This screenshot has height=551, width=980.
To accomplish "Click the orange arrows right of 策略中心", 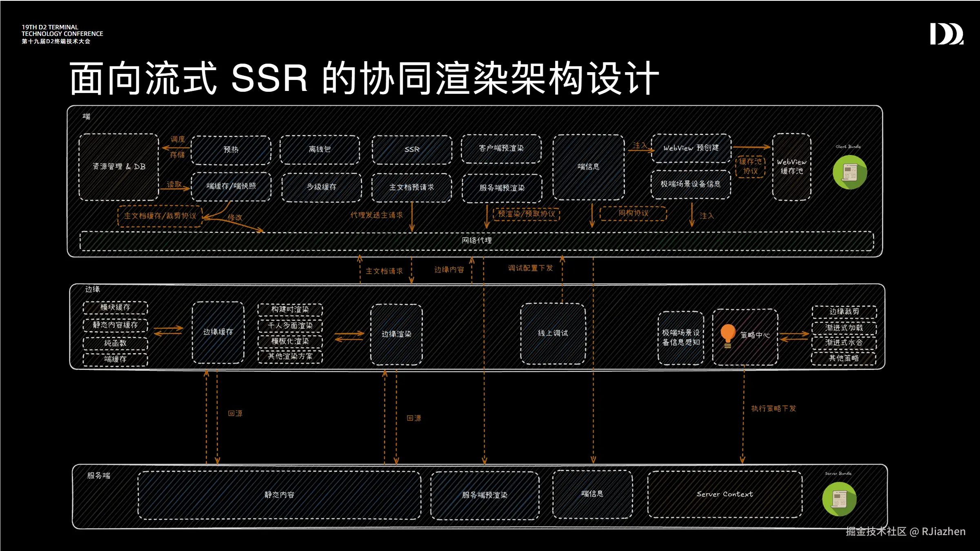I will pos(794,336).
